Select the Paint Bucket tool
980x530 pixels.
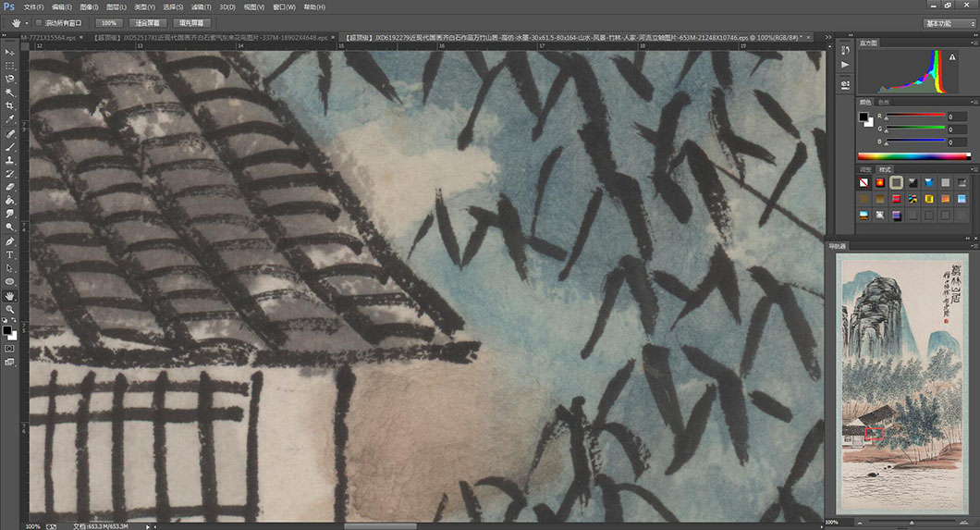(x=9, y=201)
